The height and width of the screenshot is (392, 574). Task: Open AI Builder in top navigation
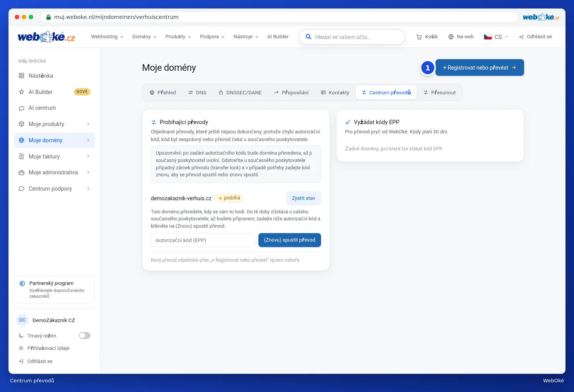tap(278, 37)
